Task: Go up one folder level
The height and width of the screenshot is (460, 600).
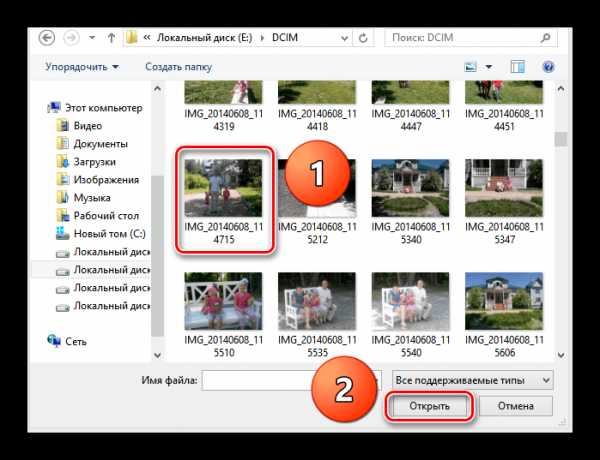Action: coord(111,38)
